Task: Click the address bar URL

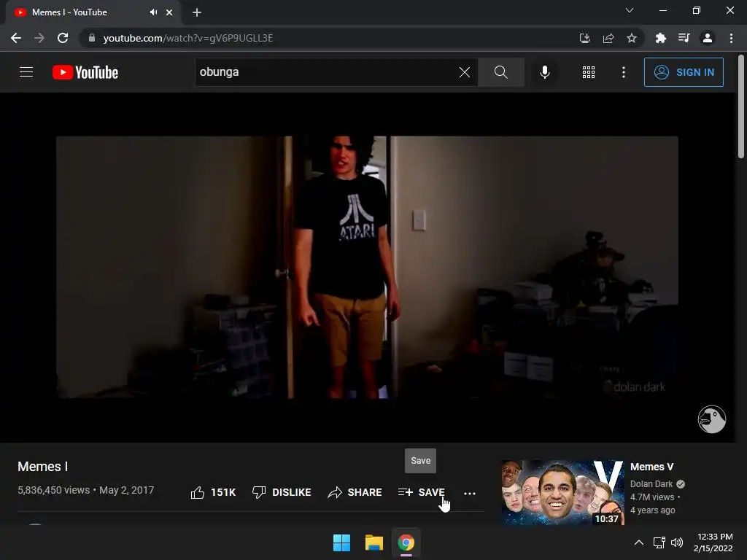Action: click(x=187, y=38)
